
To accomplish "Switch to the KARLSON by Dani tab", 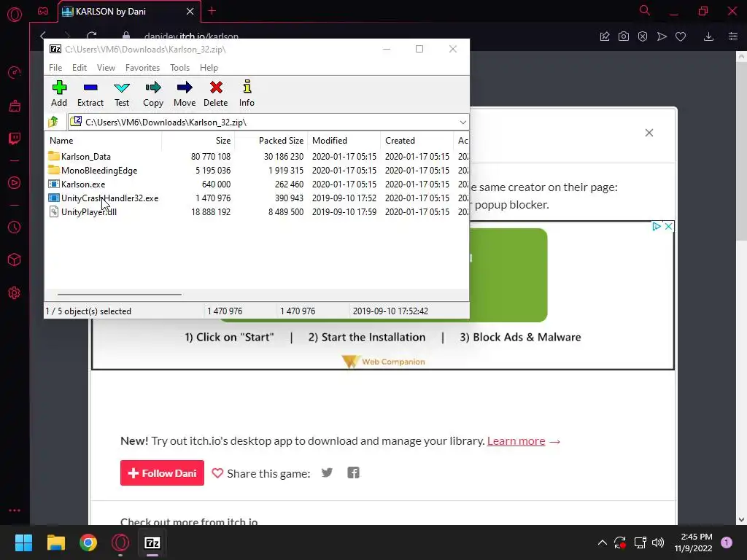I will click(111, 12).
